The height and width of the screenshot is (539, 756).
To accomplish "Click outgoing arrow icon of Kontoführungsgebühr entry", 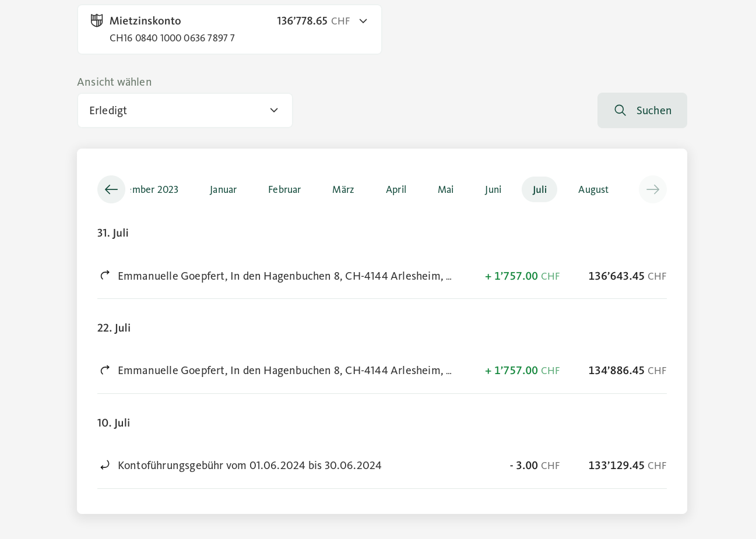I will [105, 465].
